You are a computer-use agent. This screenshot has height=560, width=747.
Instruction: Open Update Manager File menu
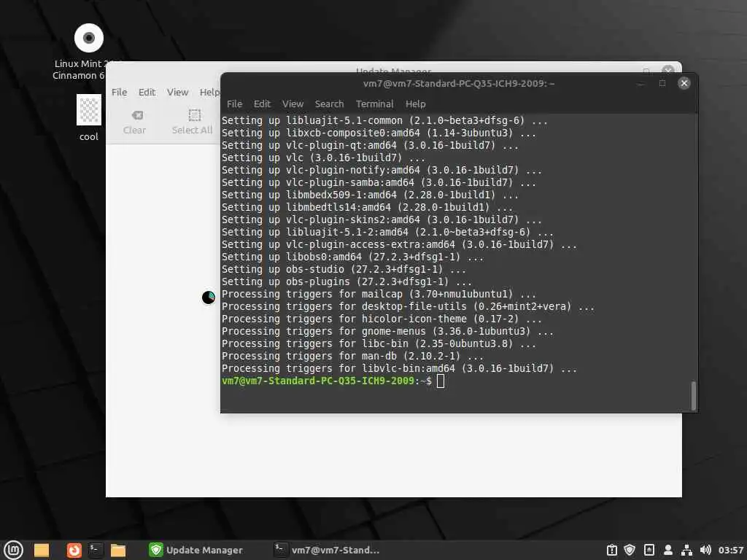coord(119,92)
